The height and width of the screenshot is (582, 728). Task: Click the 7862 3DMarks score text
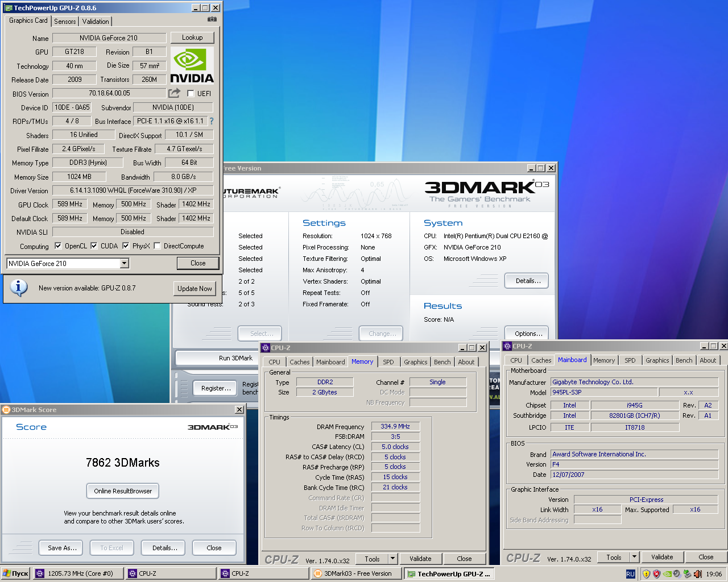(x=123, y=463)
